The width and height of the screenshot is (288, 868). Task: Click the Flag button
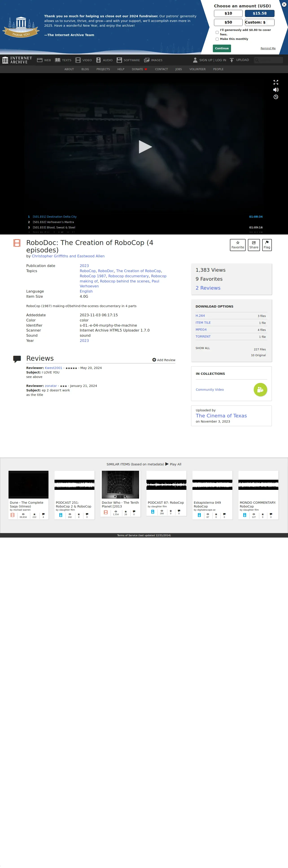click(x=267, y=245)
